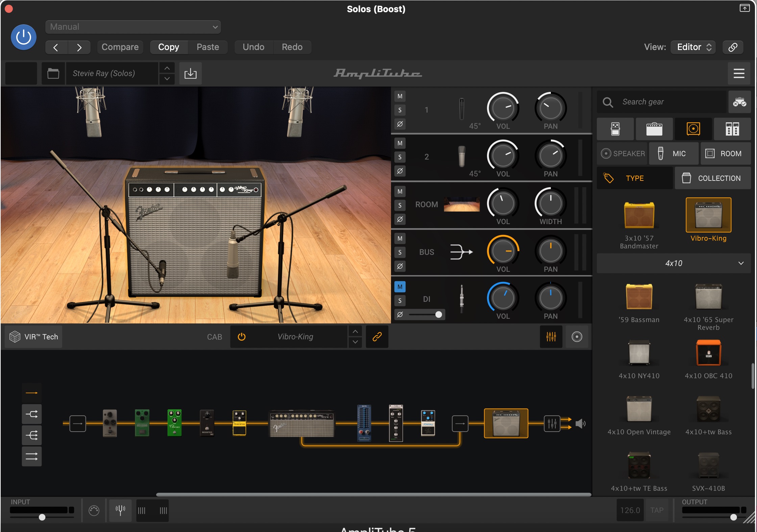Click the Copy button
This screenshot has width=757, height=532.
click(x=169, y=47)
